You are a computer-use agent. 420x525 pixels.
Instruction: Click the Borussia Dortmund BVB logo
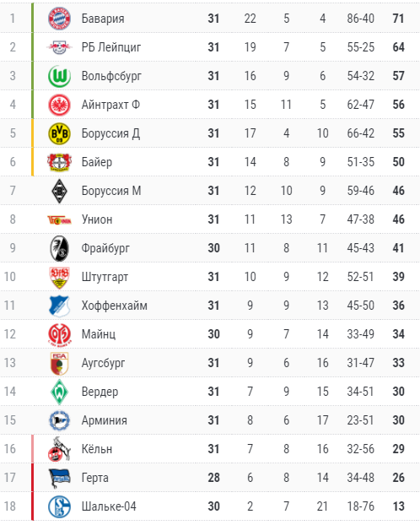[x=59, y=133]
